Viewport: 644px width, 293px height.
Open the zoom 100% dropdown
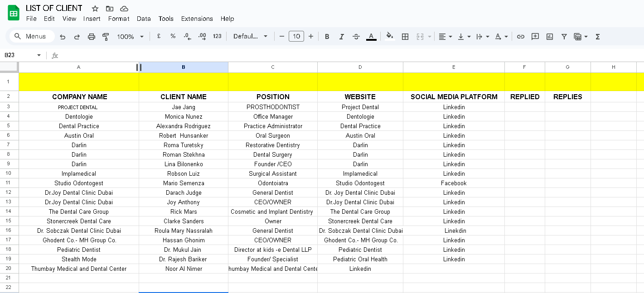coord(130,37)
